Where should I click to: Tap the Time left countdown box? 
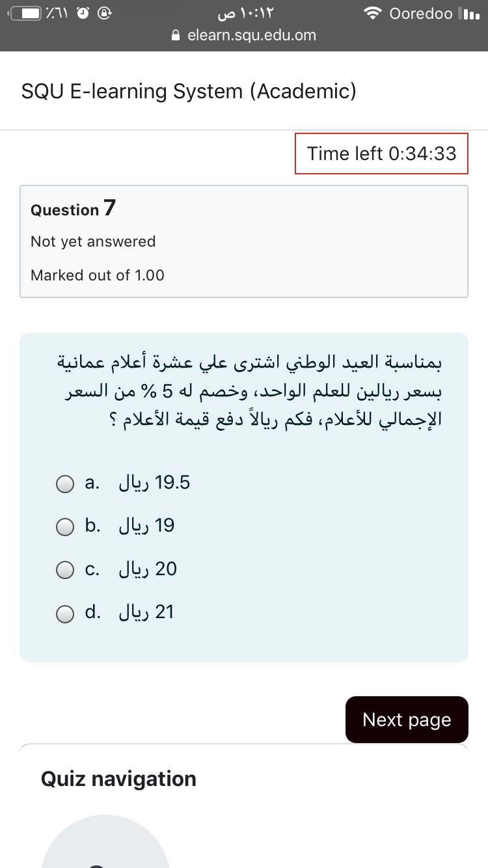tap(381, 154)
